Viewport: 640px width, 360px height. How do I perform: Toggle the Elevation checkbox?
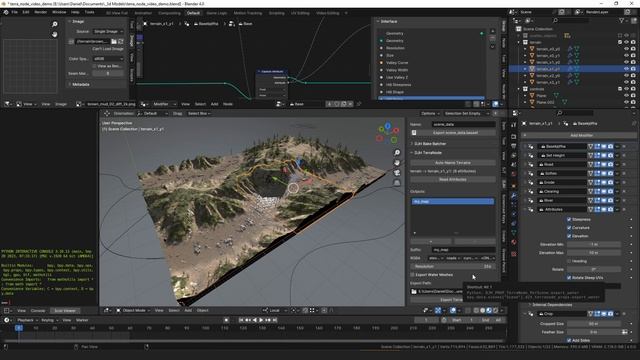coord(569,236)
